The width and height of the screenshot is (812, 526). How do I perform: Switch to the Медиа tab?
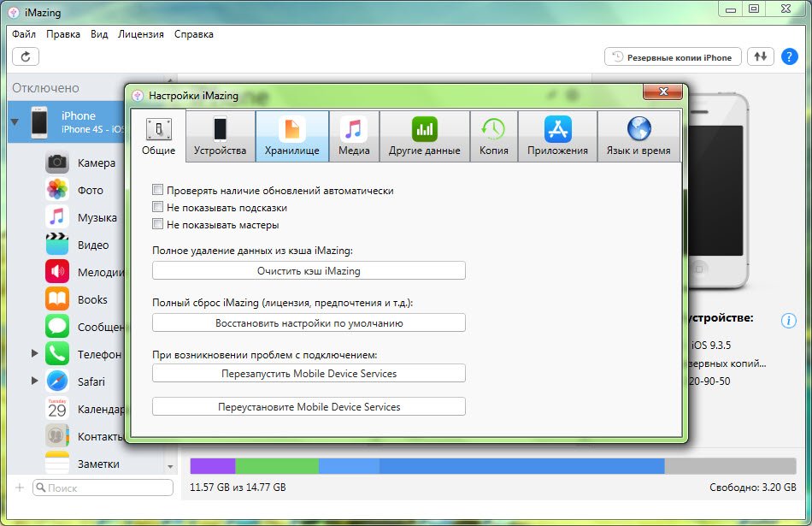point(354,136)
